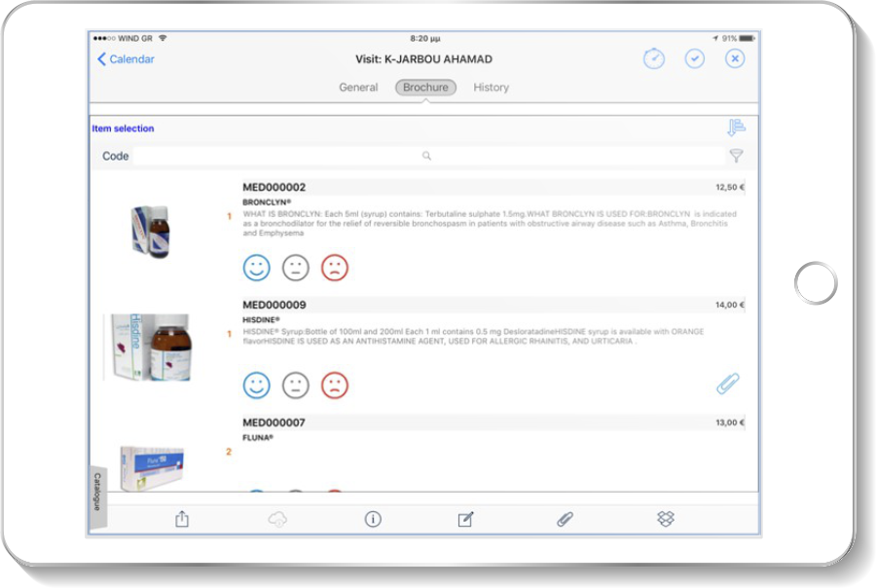
Task: Select item code MED000009
Action: (x=274, y=305)
